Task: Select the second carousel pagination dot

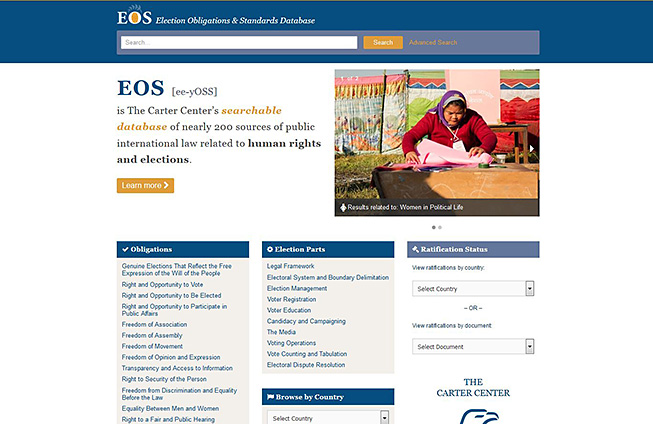Action: click(440, 227)
